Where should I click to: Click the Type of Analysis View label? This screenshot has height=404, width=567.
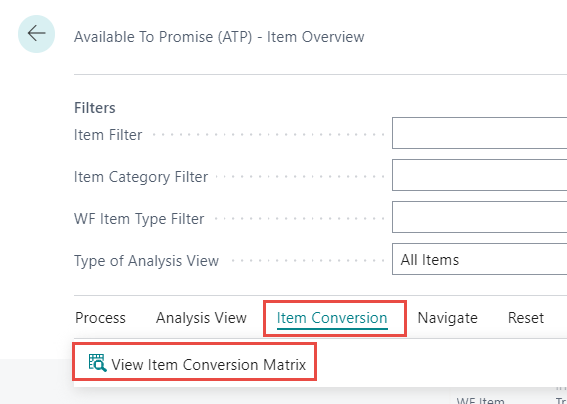[146, 261]
